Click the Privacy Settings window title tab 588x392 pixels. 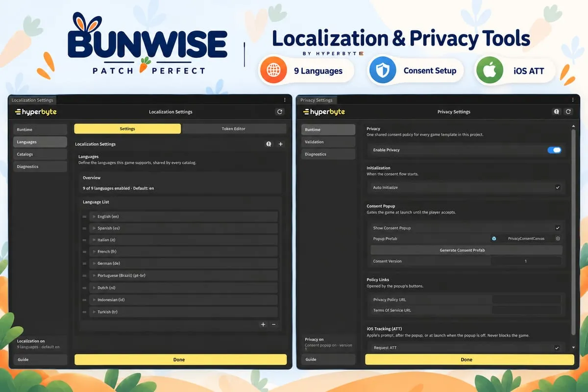coord(317,100)
